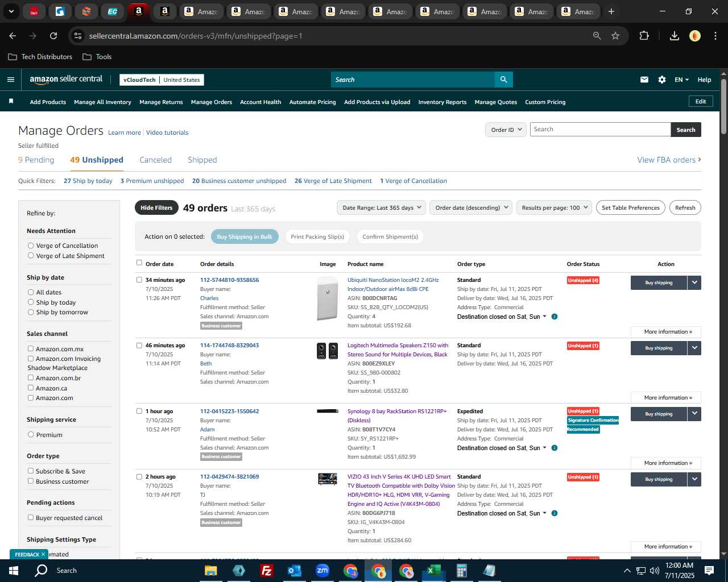Screen dimensions: 728x582
Task: Click Set Table Preferences button
Action: (x=631, y=207)
